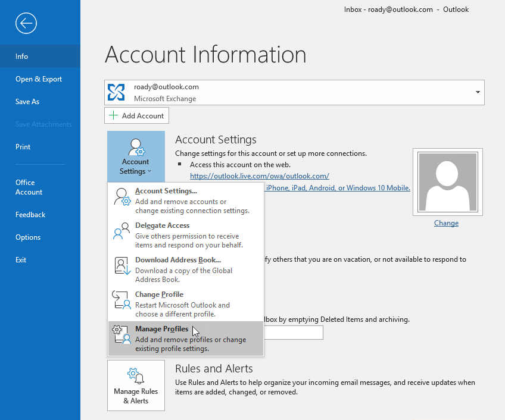
Task: Click the Microsoft Exchange logo beside roady@outlook.com
Action: point(116,92)
